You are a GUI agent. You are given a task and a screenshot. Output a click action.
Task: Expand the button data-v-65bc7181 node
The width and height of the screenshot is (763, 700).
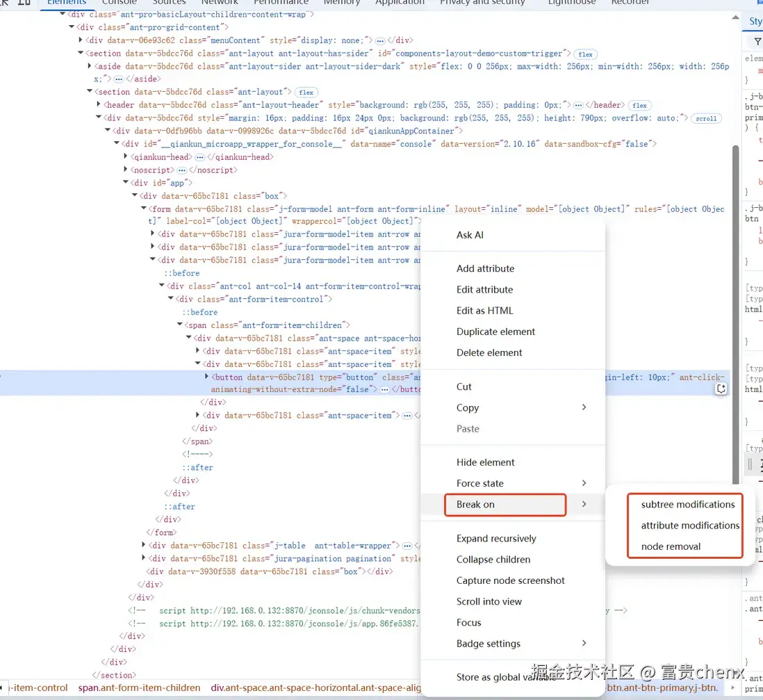[x=206, y=377]
